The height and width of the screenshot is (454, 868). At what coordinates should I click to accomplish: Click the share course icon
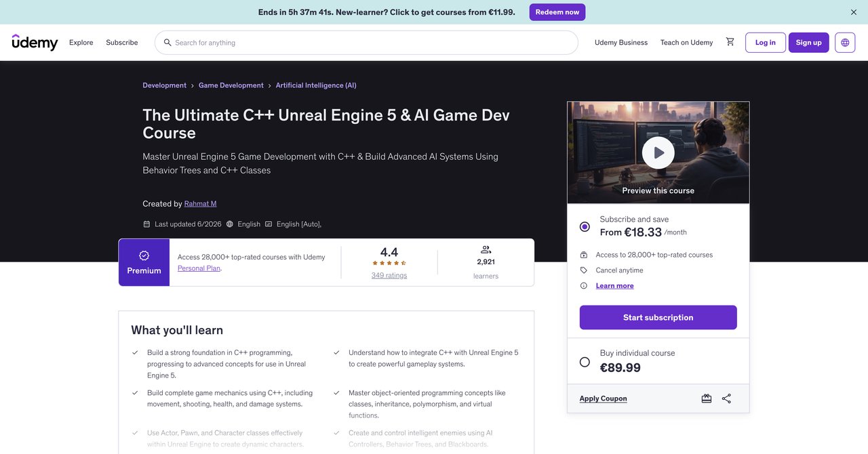[726, 398]
